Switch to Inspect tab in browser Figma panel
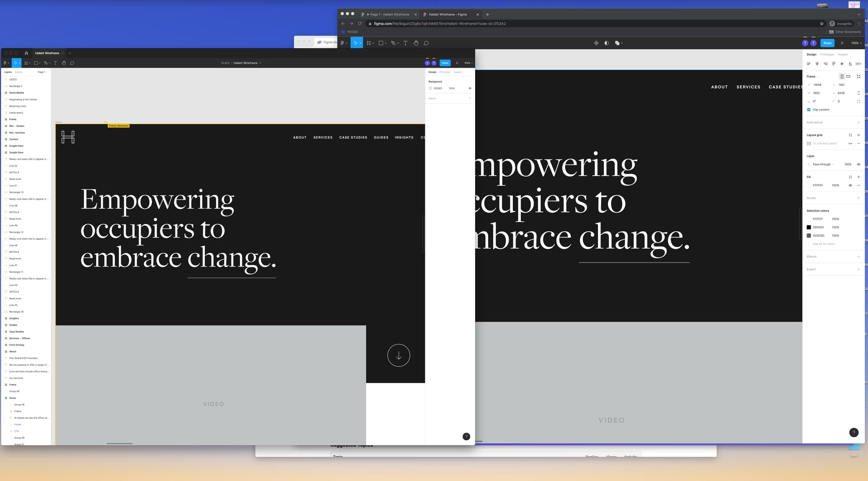Image resolution: width=868 pixels, height=481 pixels. pyautogui.click(x=843, y=55)
